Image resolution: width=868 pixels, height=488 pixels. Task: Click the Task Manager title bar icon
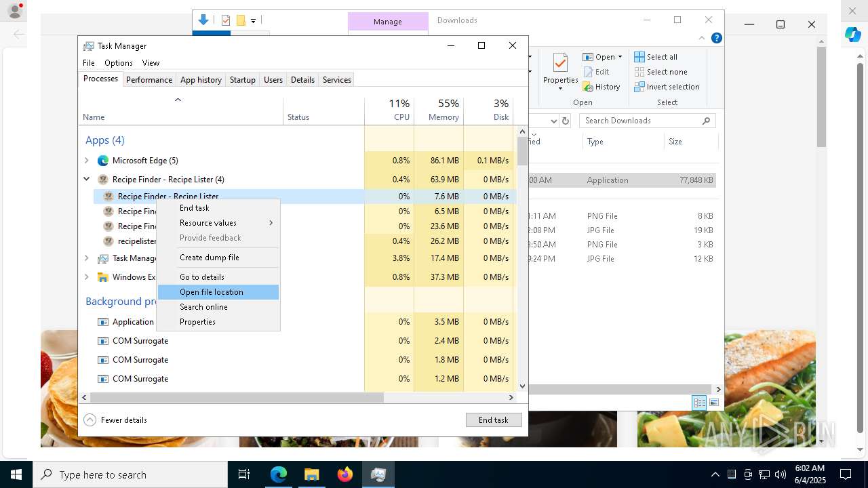coord(89,46)
